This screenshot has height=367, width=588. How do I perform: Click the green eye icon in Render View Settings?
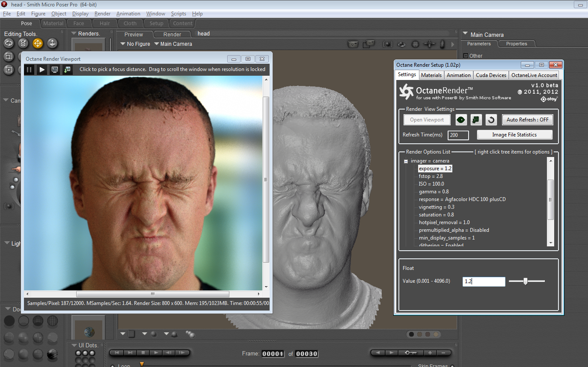pos(460,120)
